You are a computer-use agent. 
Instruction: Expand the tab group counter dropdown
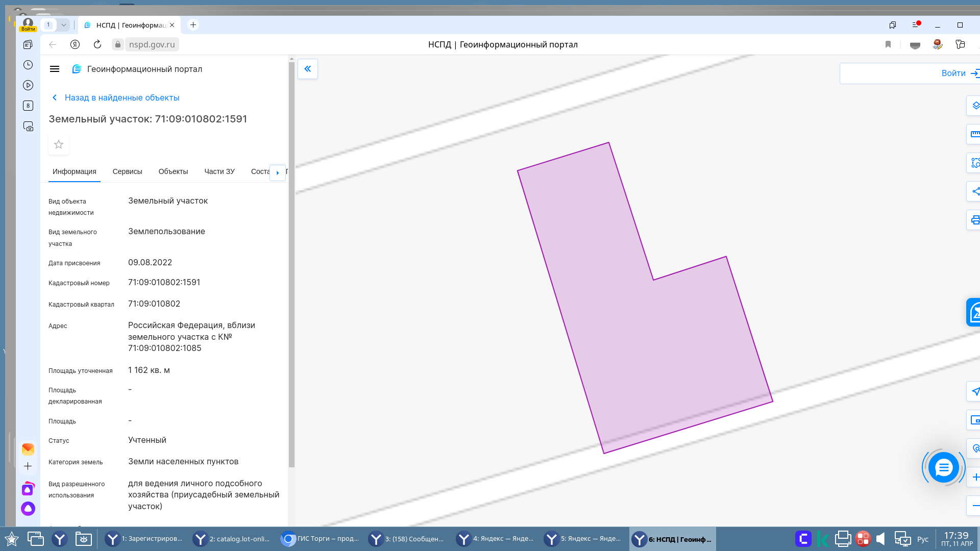pyautogui.click(x=64, y=24)
